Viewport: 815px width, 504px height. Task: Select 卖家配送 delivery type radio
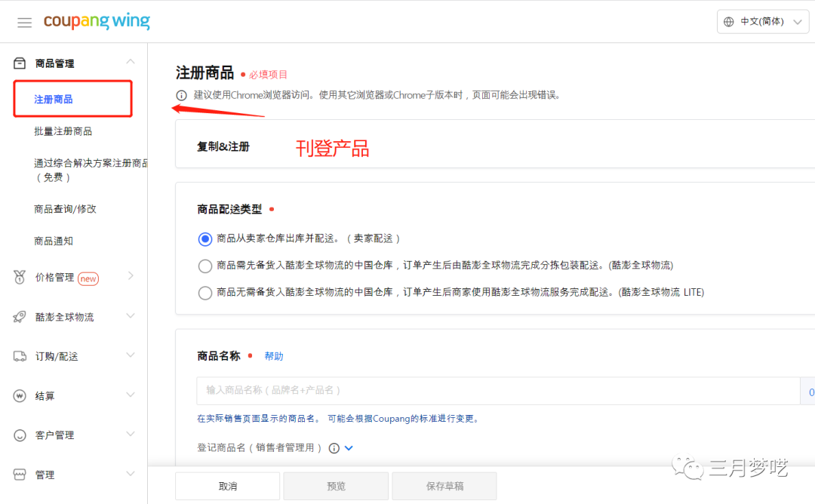205,239
